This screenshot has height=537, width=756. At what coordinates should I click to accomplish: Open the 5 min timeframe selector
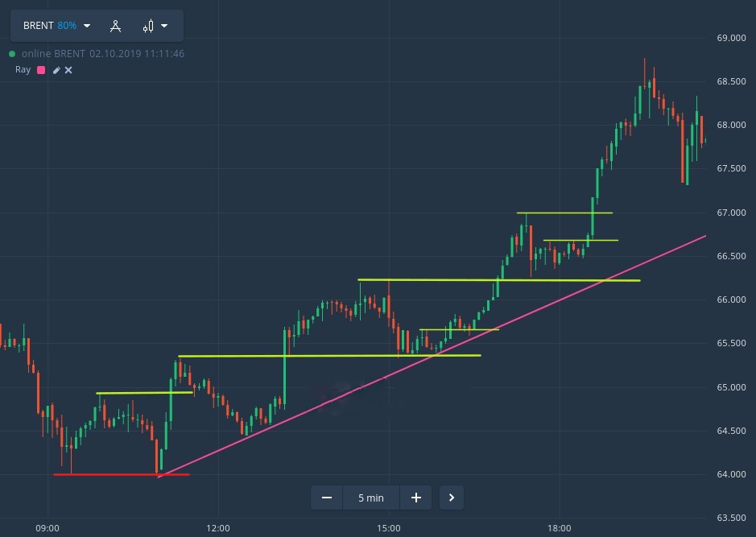[x=371, y=498]
